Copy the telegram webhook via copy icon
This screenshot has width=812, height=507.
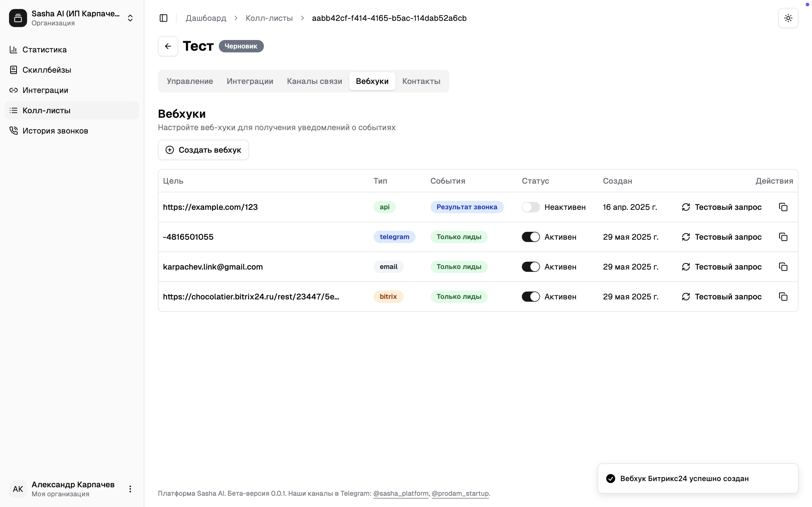click(783, 237)
